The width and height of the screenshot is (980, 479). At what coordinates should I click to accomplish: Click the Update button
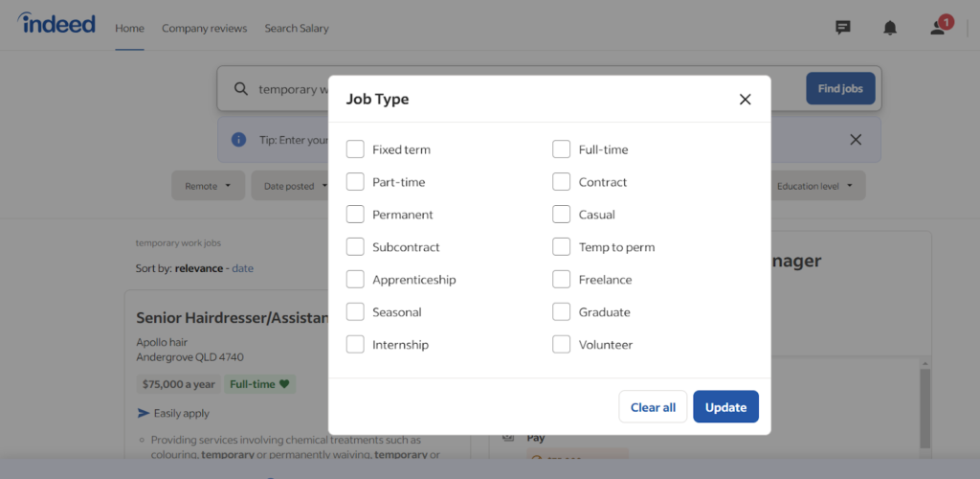(725, 407)
